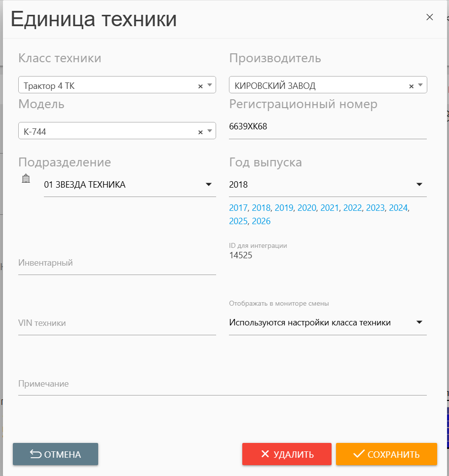Save changes with Сохранить button
449x476 pixels.
click(386, 454)
